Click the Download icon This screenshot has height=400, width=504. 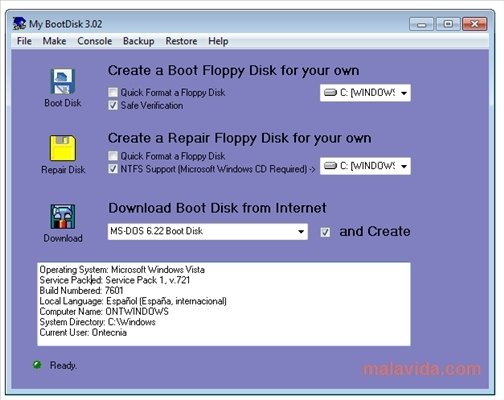[x=63, y=217]
